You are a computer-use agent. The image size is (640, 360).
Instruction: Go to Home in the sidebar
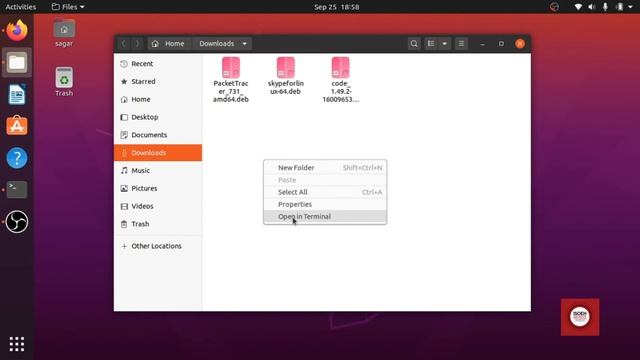pyautogui.click(x=158, y=99)
